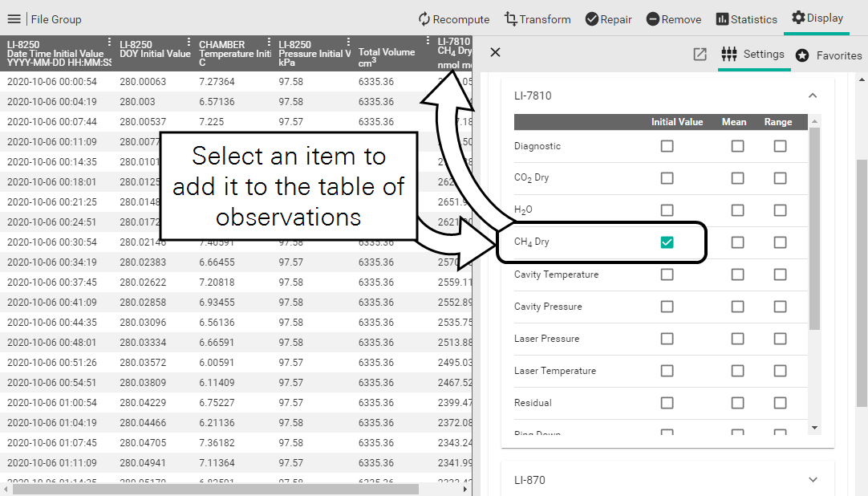Enable Diagnostic Initial Value checkbox
The width and height of the screenshot is (868, 496).
[667, 146]
